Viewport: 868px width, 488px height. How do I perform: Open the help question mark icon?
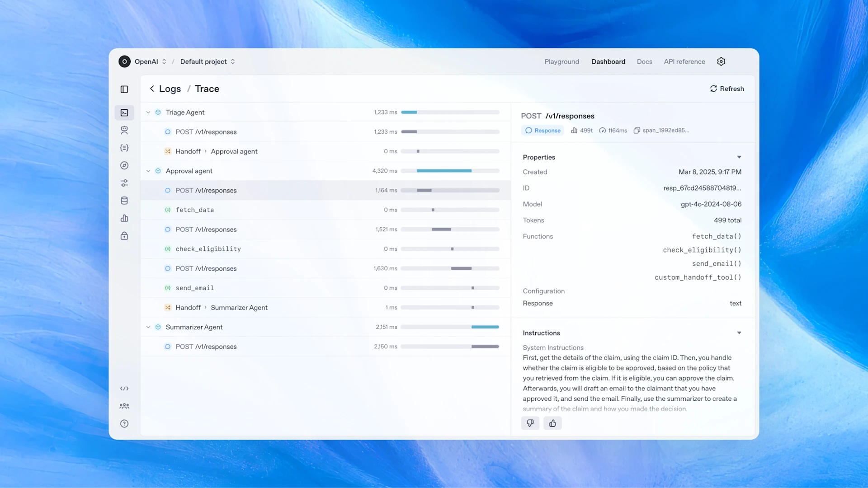coord(124,423)
